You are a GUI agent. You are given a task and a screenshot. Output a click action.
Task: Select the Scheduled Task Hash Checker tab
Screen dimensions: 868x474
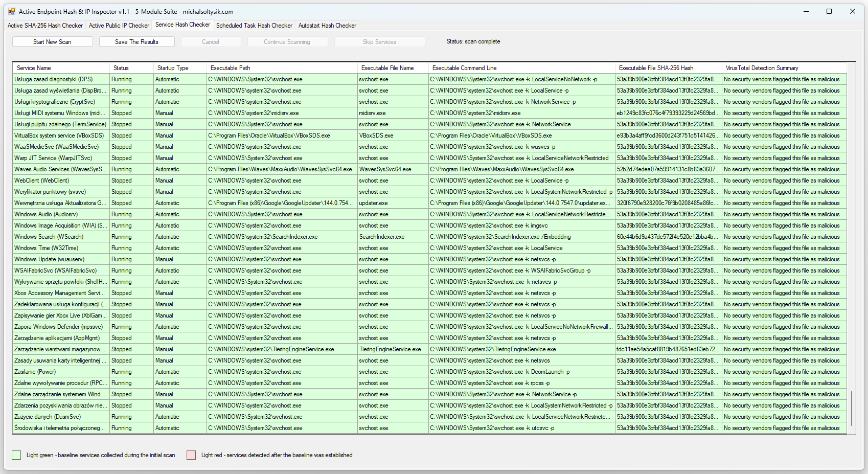(254, 26)
